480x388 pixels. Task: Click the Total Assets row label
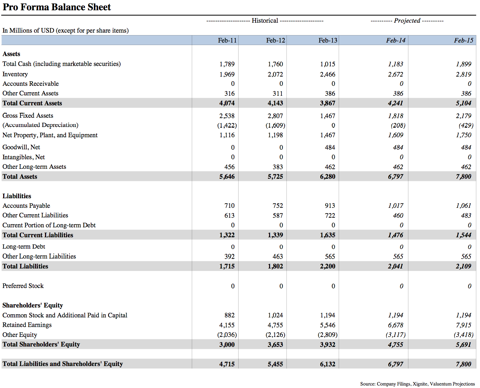click(20, 176)
